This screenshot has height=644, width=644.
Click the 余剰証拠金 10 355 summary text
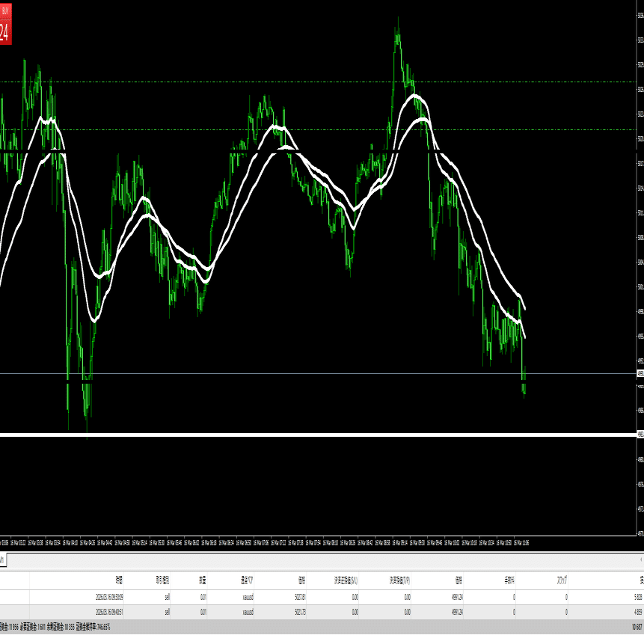tap(61, 627)
